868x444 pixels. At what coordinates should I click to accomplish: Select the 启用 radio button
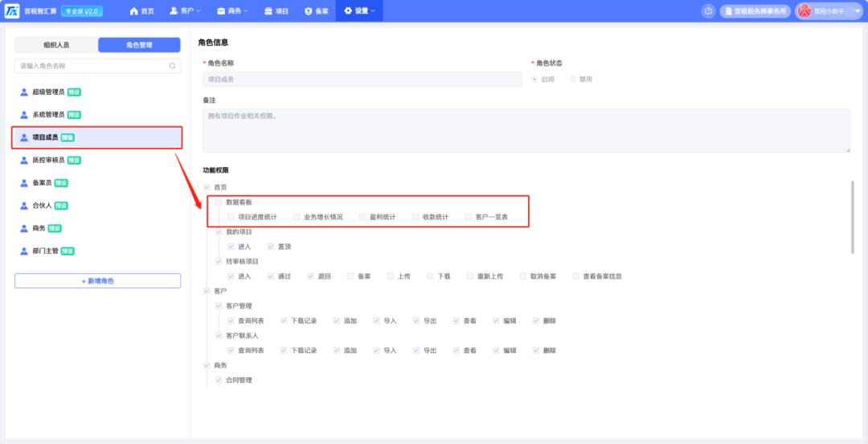(x=534, y=79)
